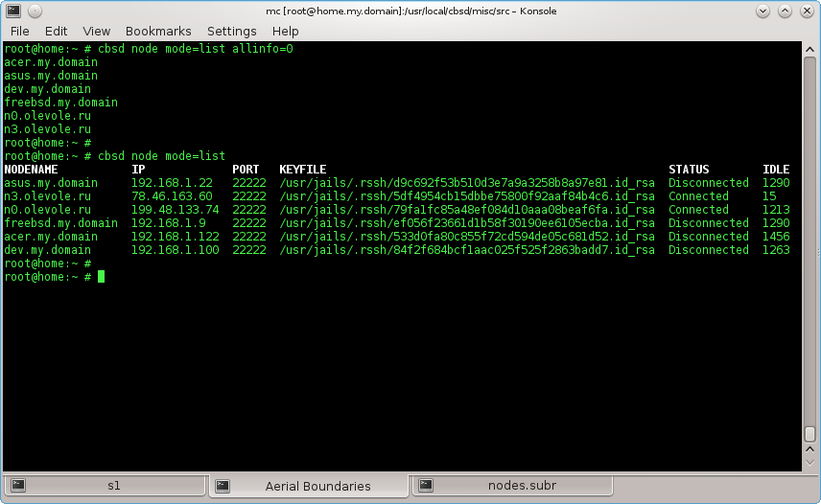Click the terminal cursor at the last prompt

coord(101,277)
